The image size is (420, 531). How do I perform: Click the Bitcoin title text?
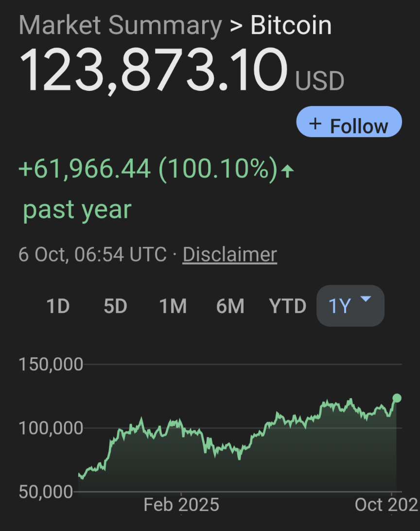click(x=291, y=25)
